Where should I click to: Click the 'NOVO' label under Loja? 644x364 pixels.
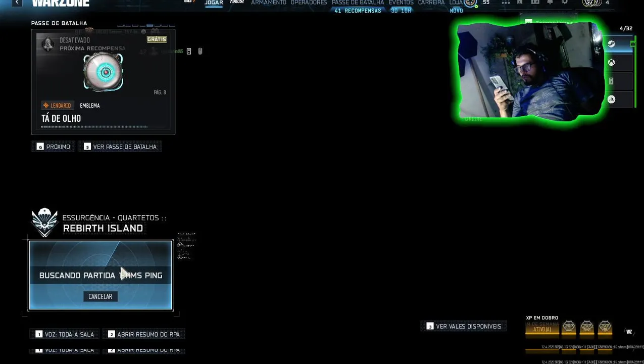pos(456,11)
